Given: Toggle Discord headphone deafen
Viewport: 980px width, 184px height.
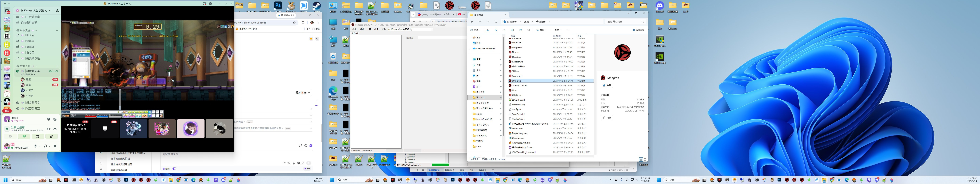Looking at the screenshot, I should pos(45,146).
